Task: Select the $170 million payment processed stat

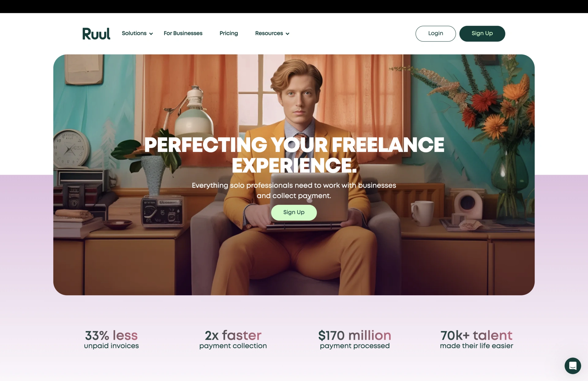Action: tap(355, 340)
